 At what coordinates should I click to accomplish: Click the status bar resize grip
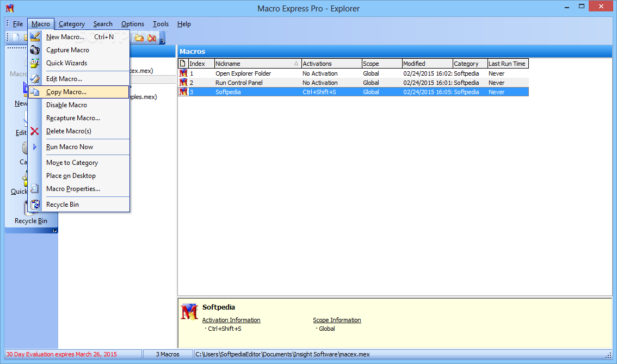tap(608, 355)
